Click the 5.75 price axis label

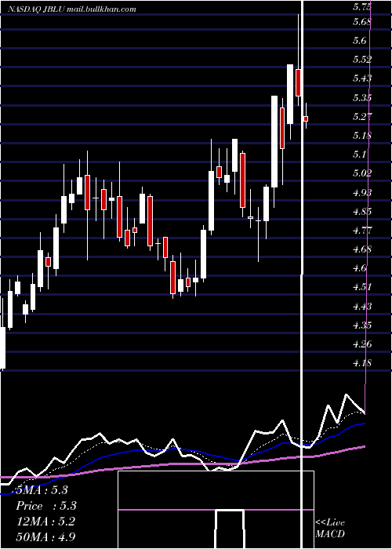362,6
